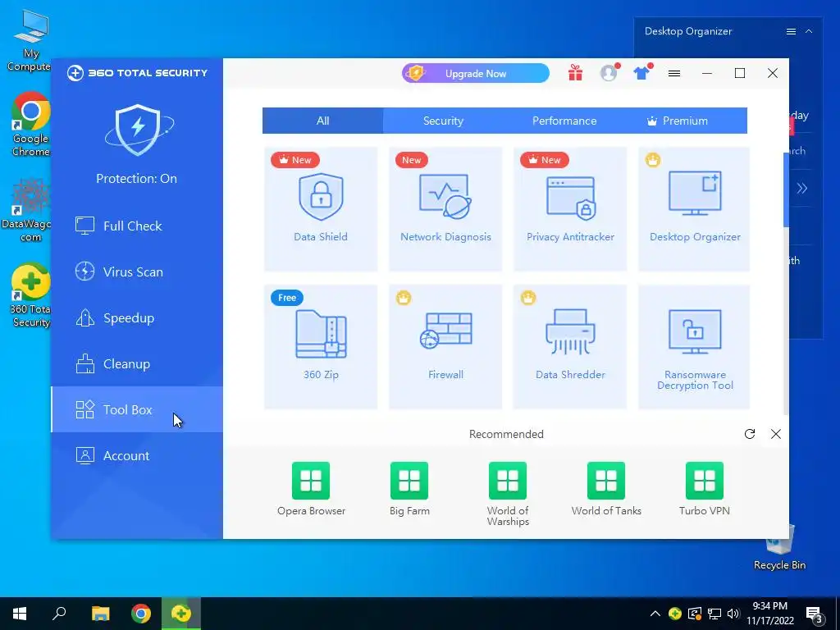Open Virus Scan from sidebar
The height and width of the screenshot is (630, 840).
pos(137,272)
